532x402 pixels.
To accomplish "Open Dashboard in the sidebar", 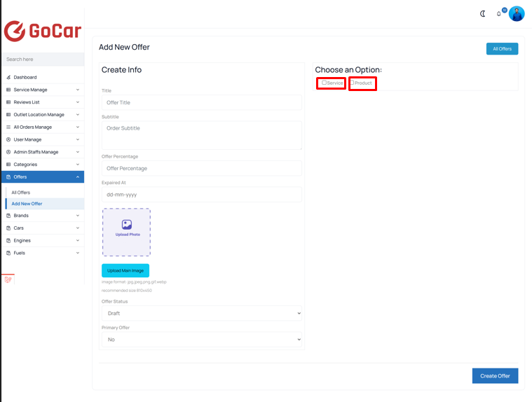I will pyautogui.click(x=43, y=77).
